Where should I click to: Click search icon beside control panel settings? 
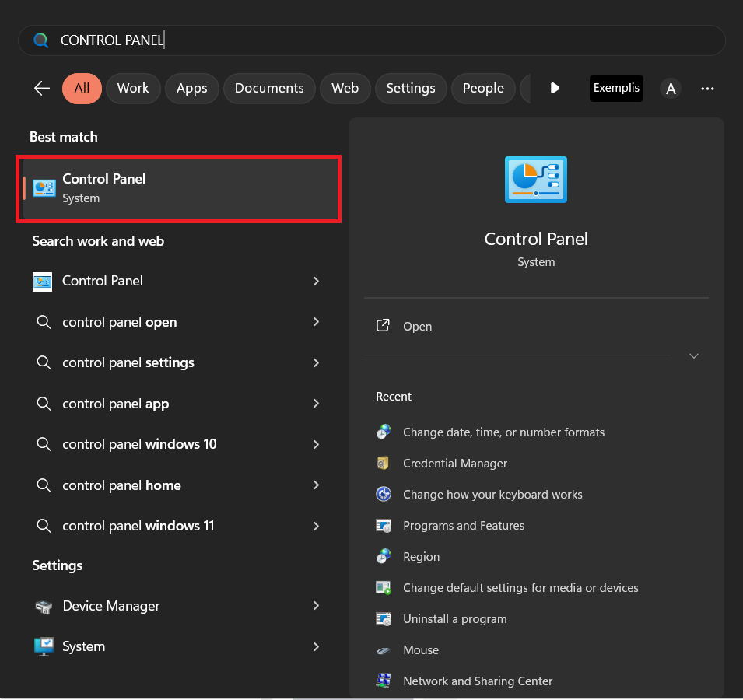(x=44, y=362)
